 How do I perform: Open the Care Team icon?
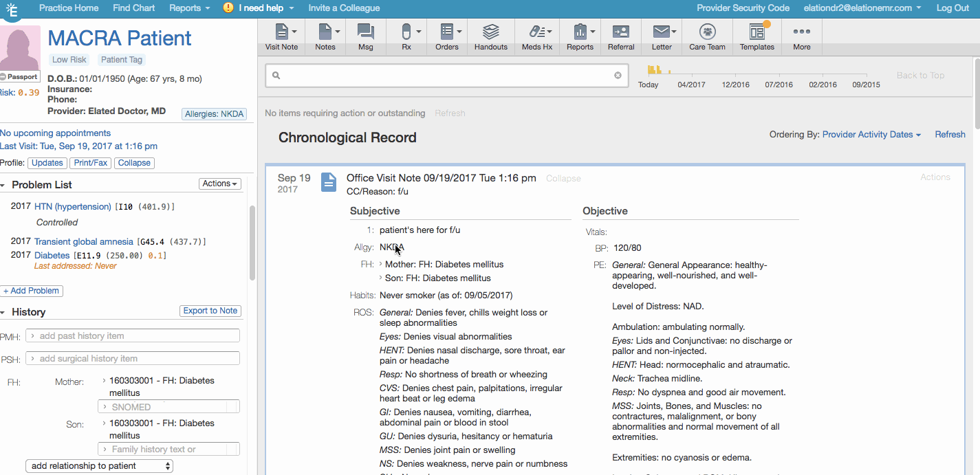pyautogui.click(x=707, y=32)
